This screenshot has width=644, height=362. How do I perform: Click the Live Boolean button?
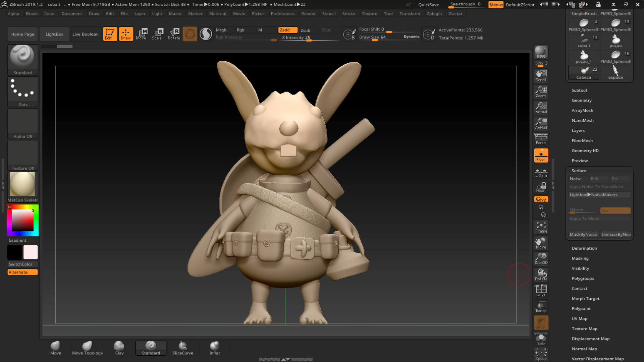[x=86, y=34]
